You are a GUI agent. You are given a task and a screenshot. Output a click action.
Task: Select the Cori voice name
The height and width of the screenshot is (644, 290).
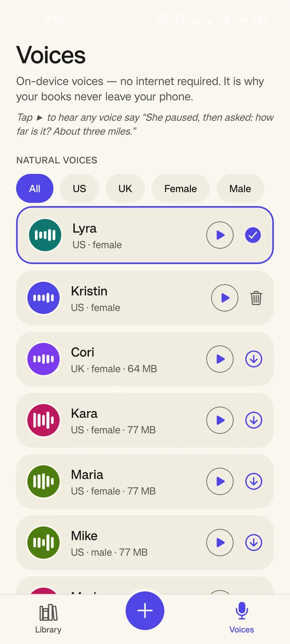(82, 352)
